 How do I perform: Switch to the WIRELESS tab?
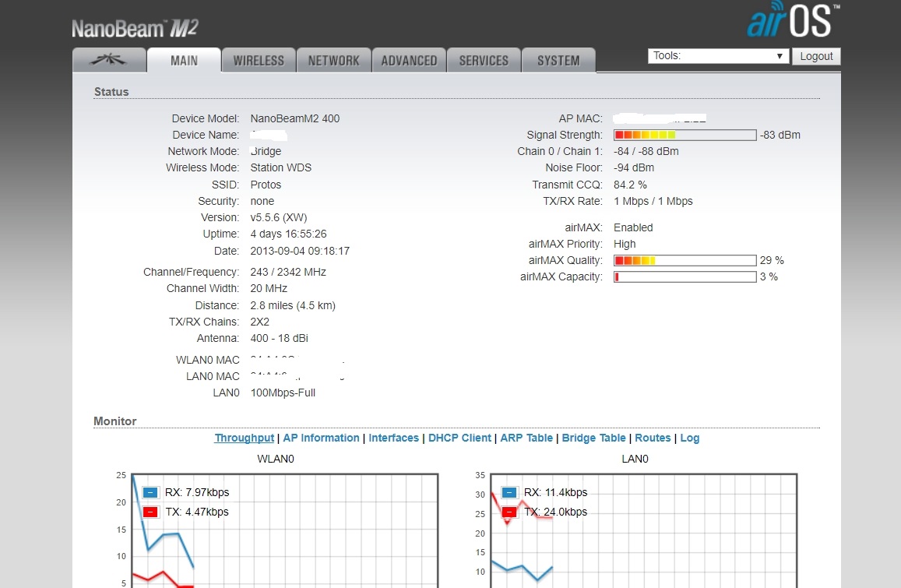click(x=259, y=60)
